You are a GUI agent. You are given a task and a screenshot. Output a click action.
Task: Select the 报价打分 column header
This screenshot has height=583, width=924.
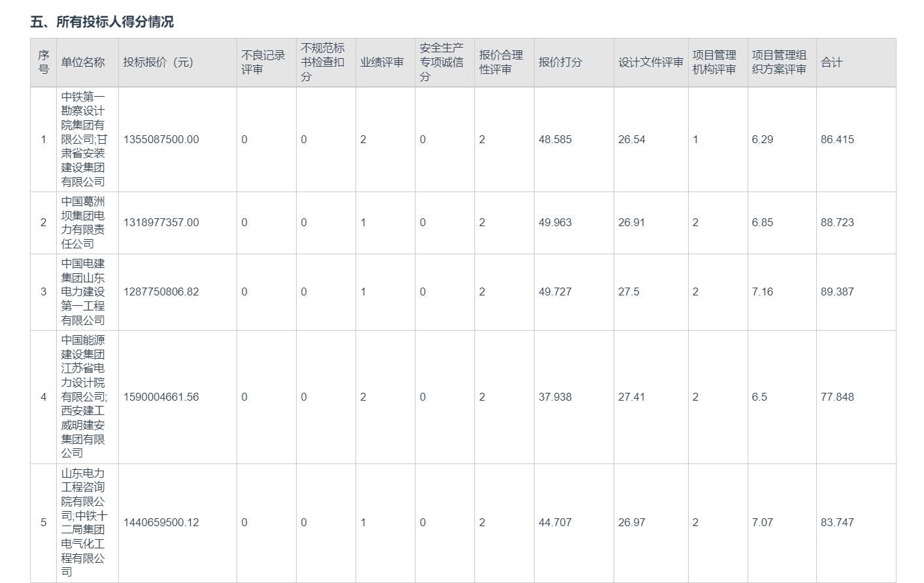coord(560,63)
